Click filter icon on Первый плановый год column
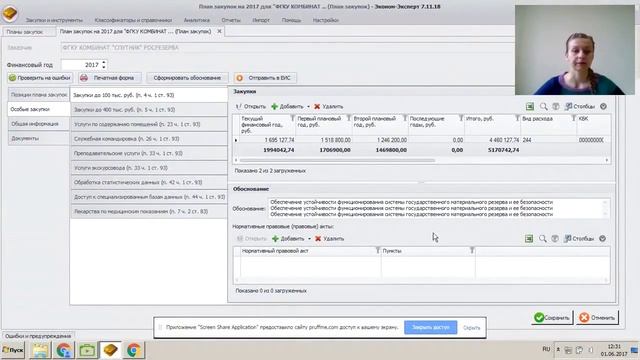 tap(349, 118)
